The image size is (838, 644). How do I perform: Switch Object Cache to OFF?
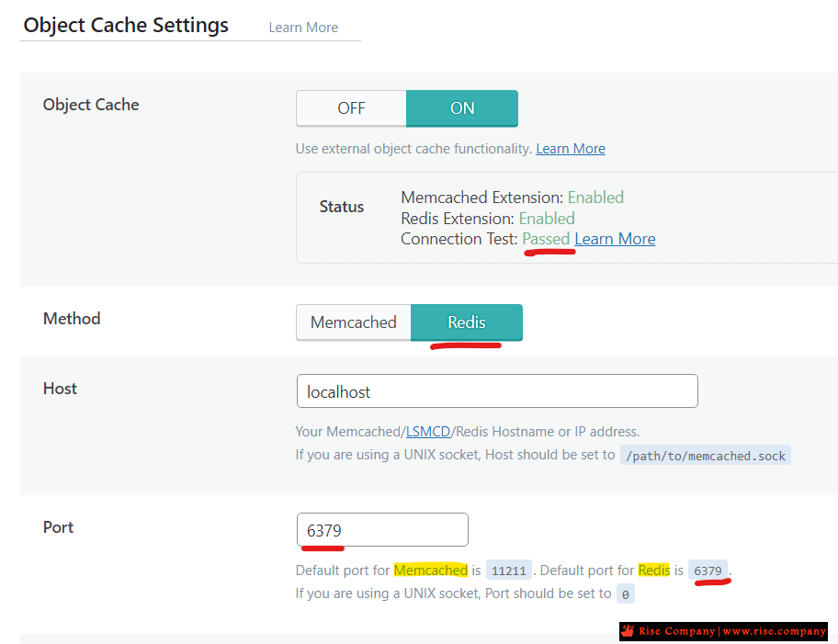coord(351,108)
